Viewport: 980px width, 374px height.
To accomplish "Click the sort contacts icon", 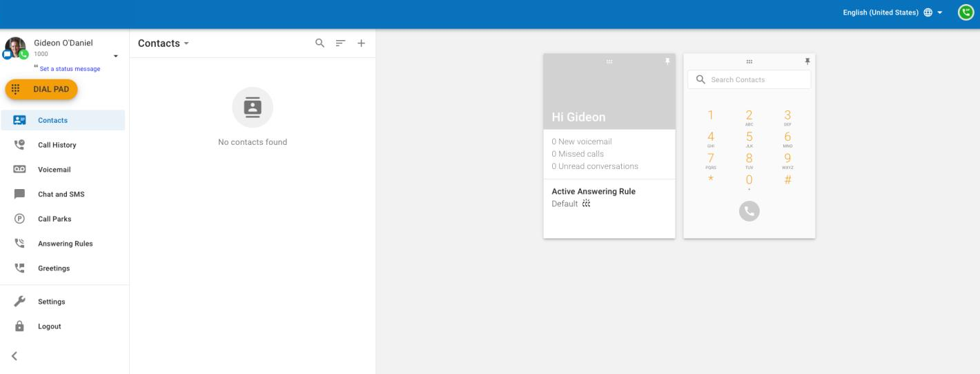I will (340, 43).
